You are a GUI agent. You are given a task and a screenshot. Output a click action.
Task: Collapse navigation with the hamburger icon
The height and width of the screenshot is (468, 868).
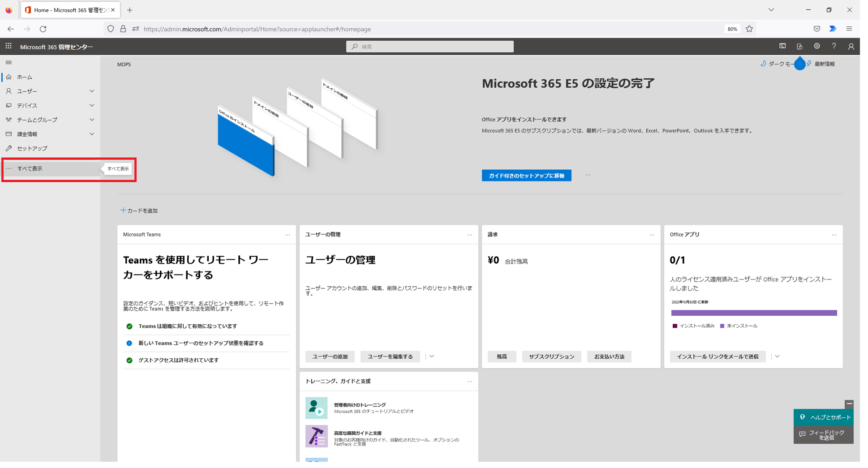coord(8,62)
